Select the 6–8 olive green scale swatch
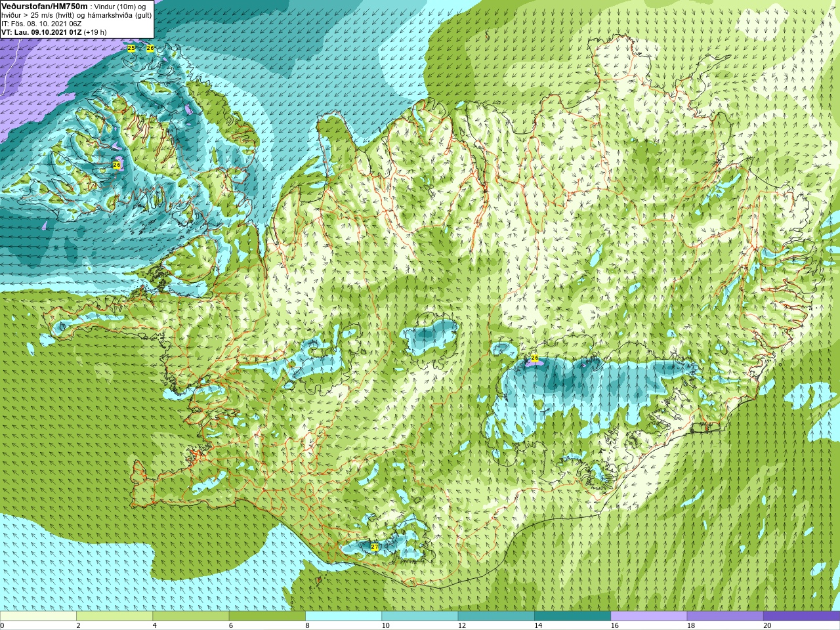The image size is (840, 630). [267, 616]
